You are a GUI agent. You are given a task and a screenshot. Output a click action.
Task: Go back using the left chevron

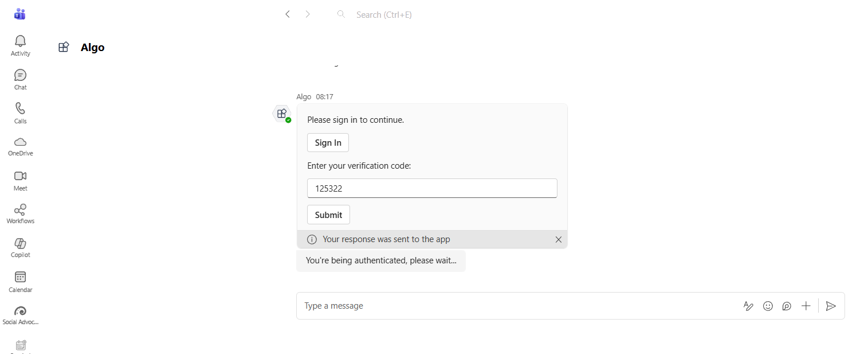(x=288, y=14)
